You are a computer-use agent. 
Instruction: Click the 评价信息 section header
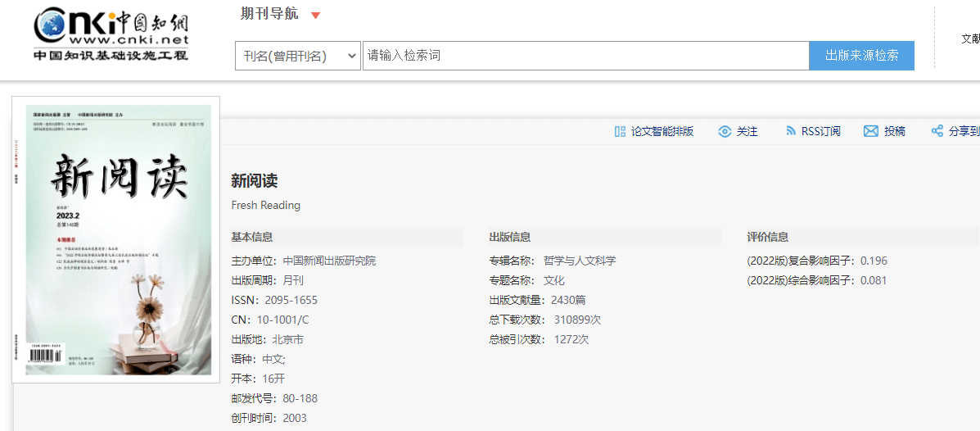767,237
